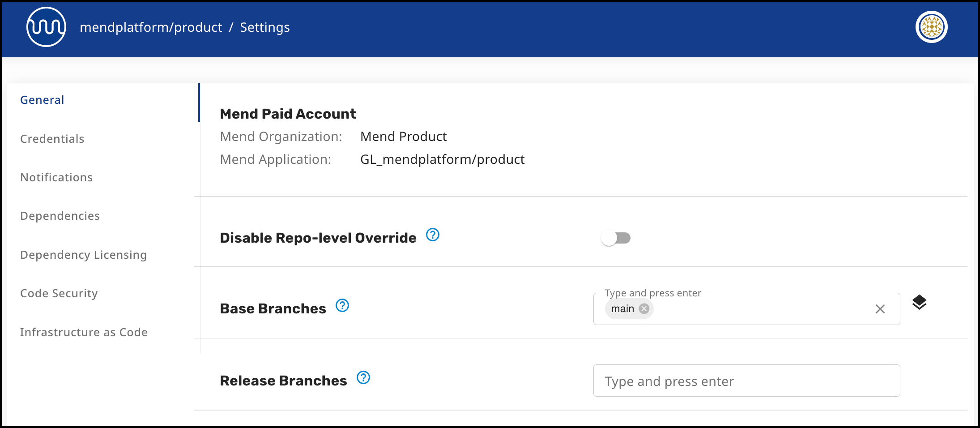Click the Settings breadcrumb
Image resolution: width=980 pixels, height=428 pixels.
click(265, 27)
